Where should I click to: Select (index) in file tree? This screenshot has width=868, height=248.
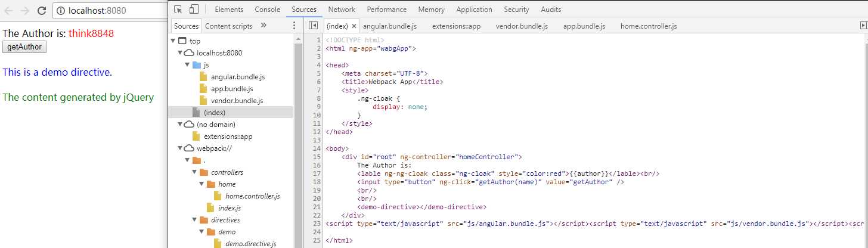[x=231, y=113]
